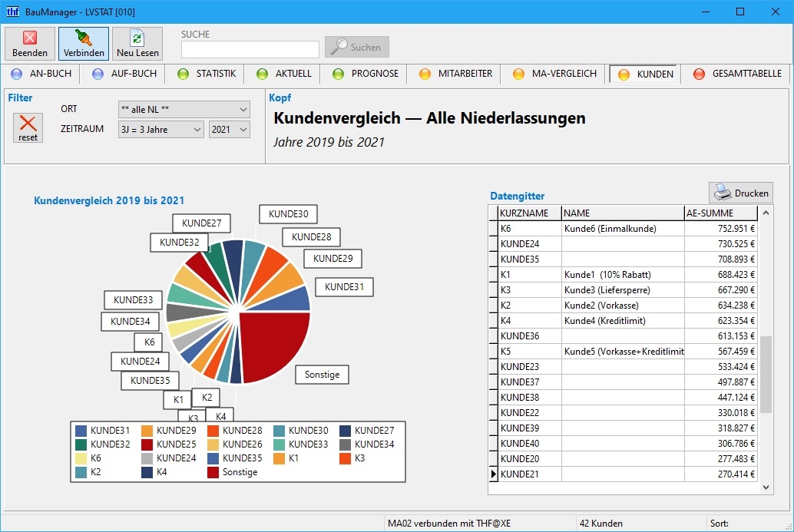Click the 42 Kunden status bar entry

pos(601,524)
